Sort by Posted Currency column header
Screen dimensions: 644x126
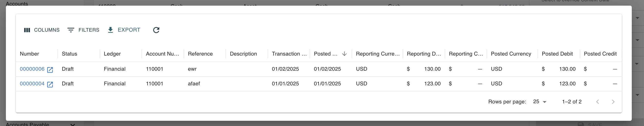(x=511, y=54)
